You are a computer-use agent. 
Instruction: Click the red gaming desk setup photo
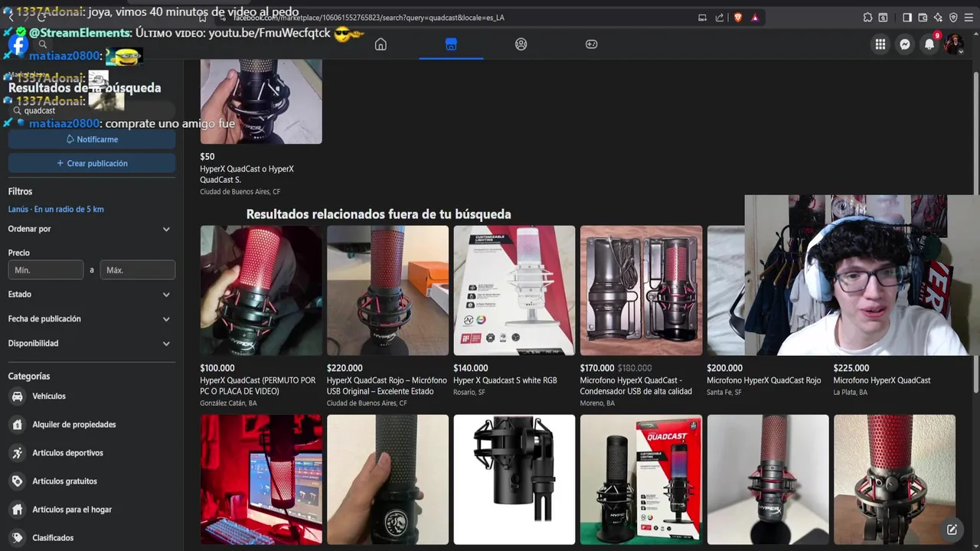pos(261,479)
